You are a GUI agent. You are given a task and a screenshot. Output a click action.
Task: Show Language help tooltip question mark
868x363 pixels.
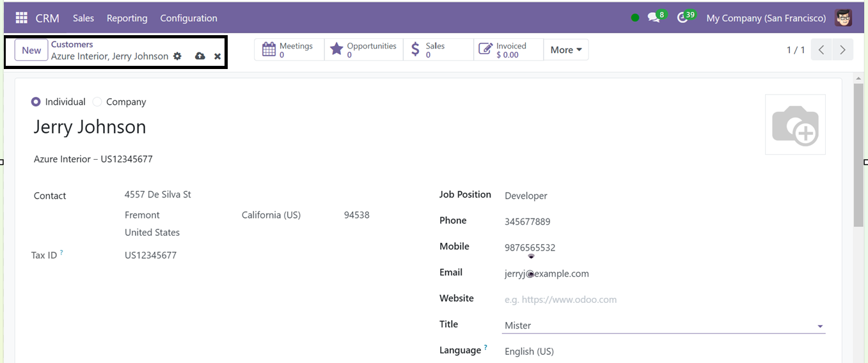(485, 348)
